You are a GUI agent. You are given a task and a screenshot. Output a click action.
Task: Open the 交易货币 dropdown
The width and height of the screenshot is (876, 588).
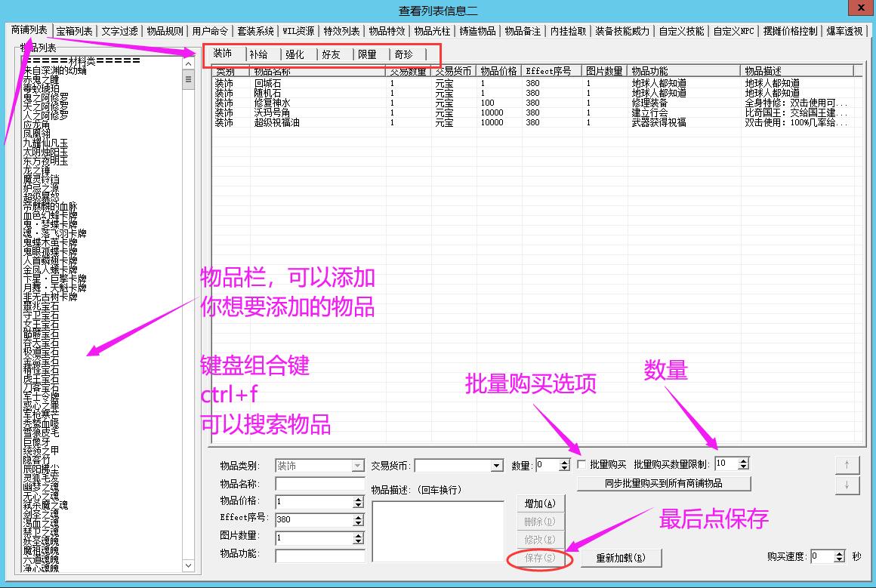point(496,466)
